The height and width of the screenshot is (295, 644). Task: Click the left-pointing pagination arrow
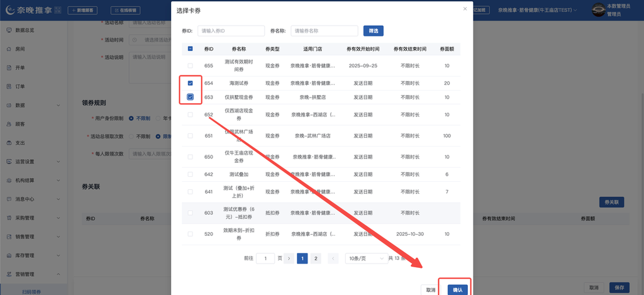point(333,259)
